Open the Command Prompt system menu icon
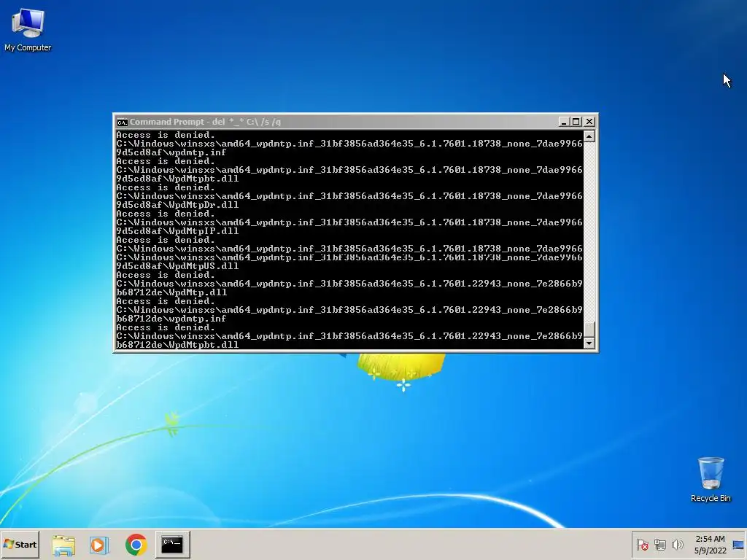 point(122,122)
